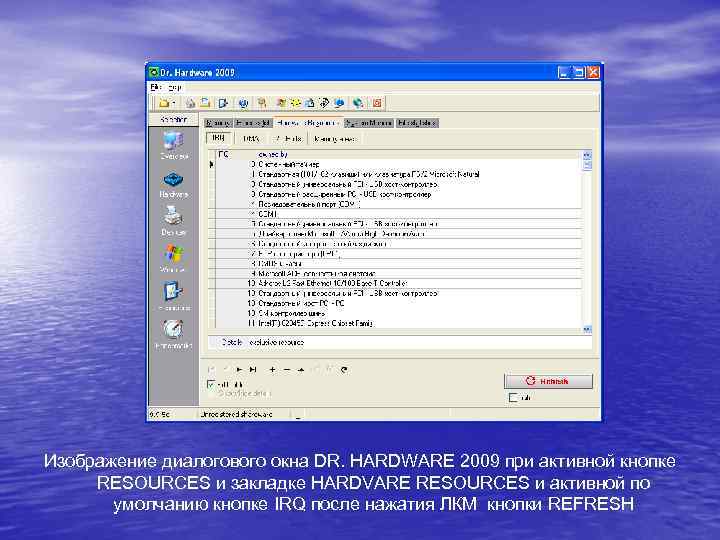Toggle the checked checkbox under the navigator buttons
Screen dimensions: 720x540
(x=211, y=384)
